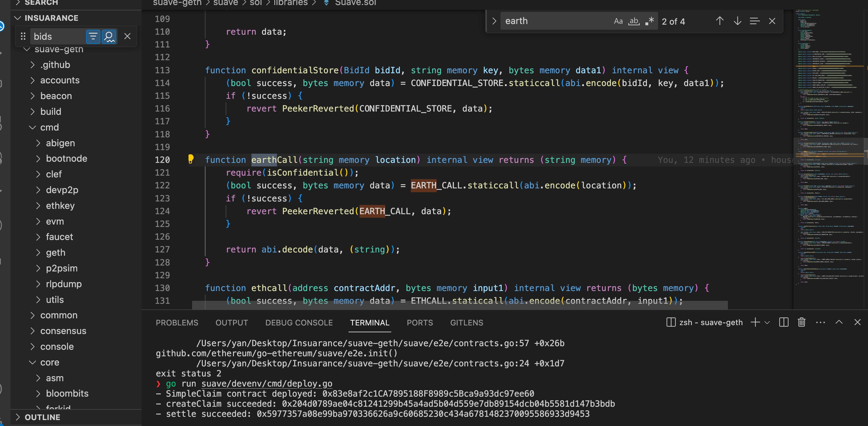Screen dimensions: 868x426
Task: Close the 'bids' explorer tree find box
Action: 127,36
